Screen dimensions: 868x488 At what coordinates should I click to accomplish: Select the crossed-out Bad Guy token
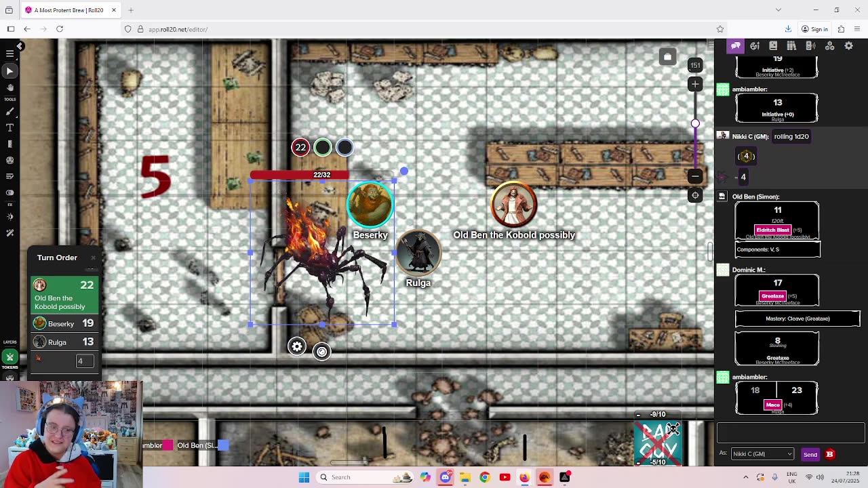click(x=658, y=443)
